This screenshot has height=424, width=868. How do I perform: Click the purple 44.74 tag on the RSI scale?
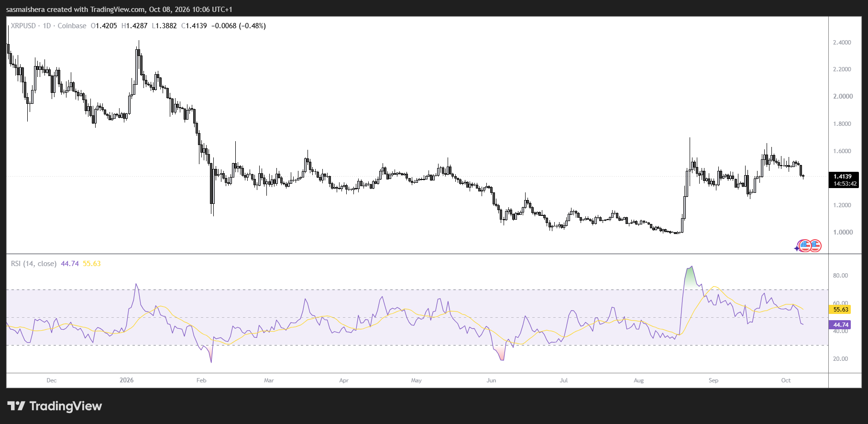(x=840, y=324)
